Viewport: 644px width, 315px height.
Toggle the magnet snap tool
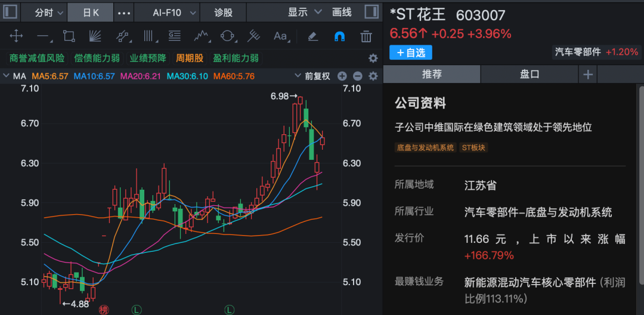(339, 36)
